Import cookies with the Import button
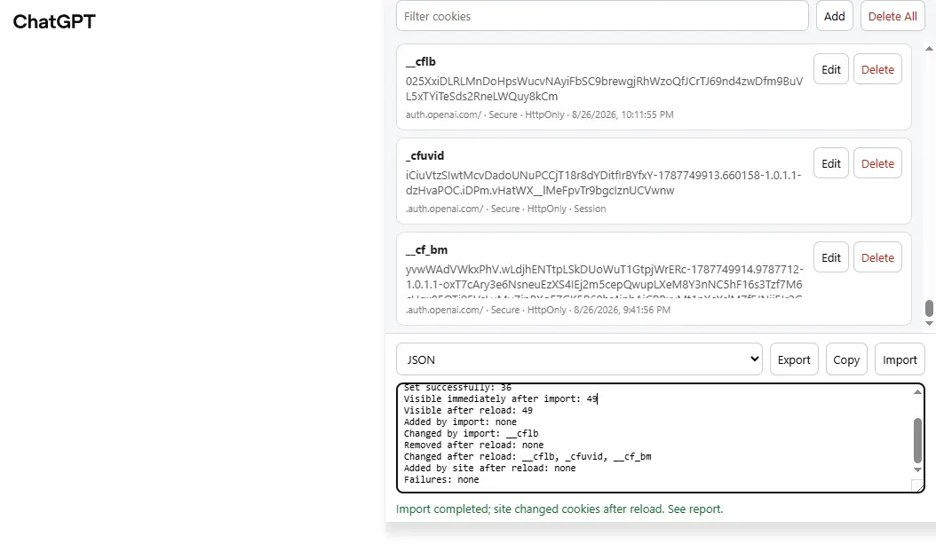Screen dimensions: 936x560 [900, 359]
